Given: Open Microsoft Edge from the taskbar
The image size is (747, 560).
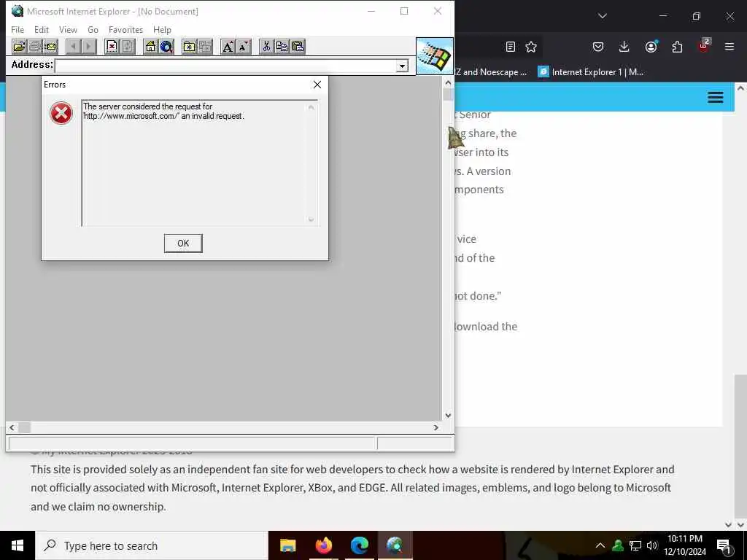Looking at the screenshot, I should pos(360,545).
